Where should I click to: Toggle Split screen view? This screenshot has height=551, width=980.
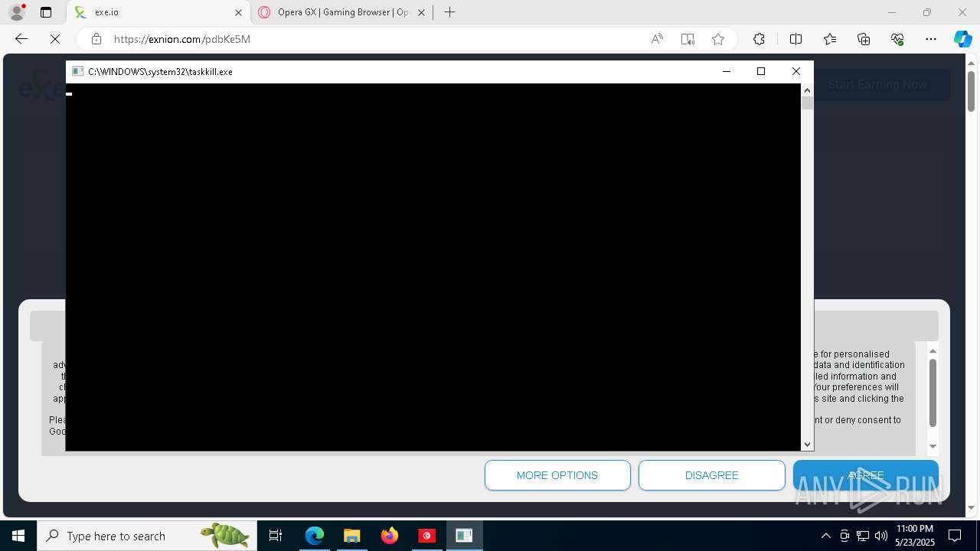795,39
